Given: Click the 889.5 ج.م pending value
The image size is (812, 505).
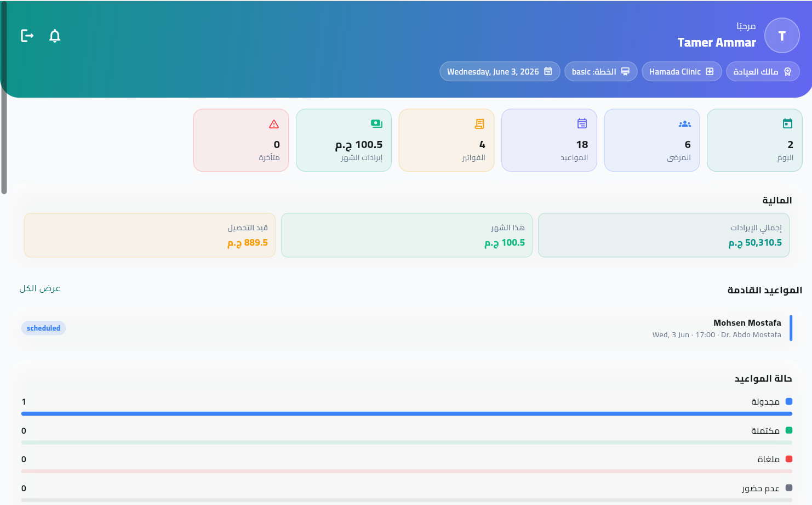Looking at the screenshot, I should click(x=248, y=243).
